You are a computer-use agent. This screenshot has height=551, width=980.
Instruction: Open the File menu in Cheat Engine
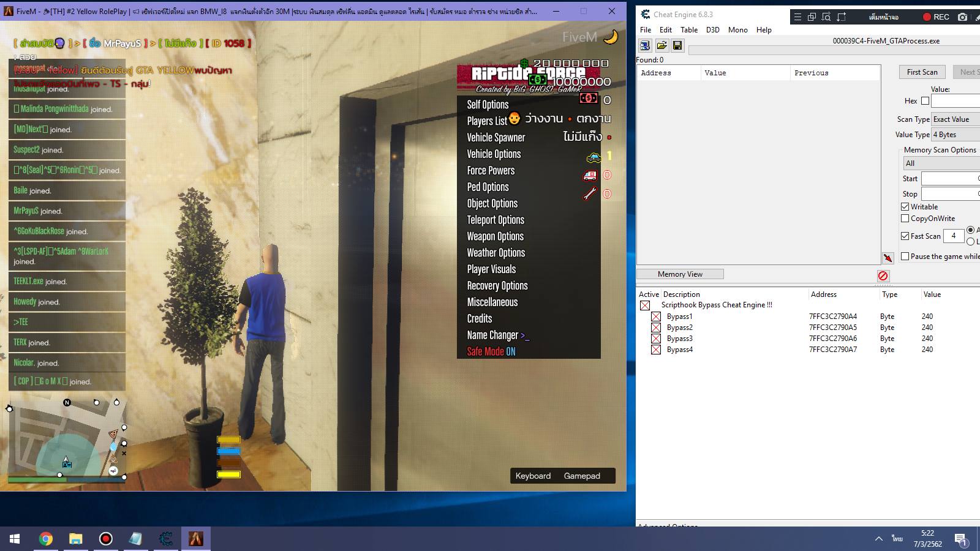646,30
